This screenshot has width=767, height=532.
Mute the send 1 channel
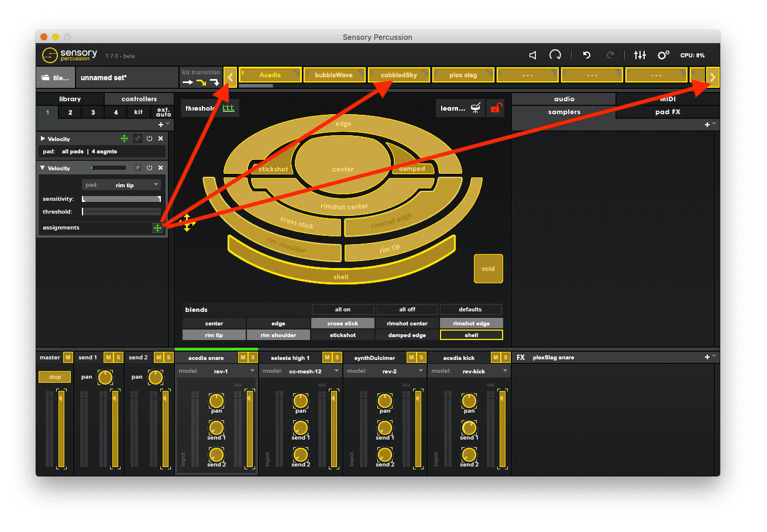(108, 358)
